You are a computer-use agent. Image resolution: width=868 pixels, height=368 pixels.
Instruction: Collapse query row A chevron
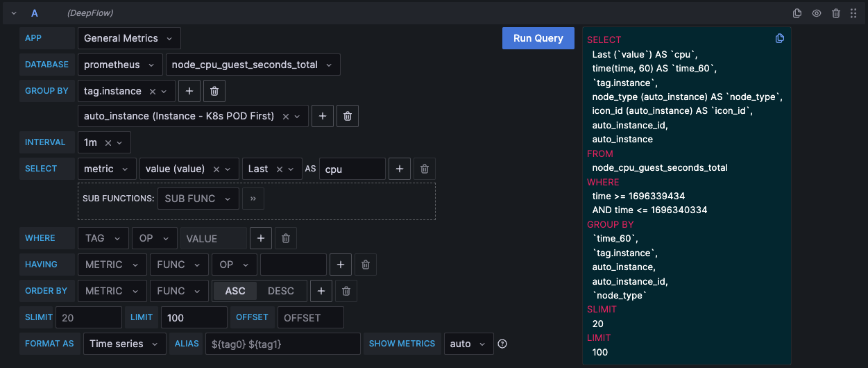coord(14,13)
